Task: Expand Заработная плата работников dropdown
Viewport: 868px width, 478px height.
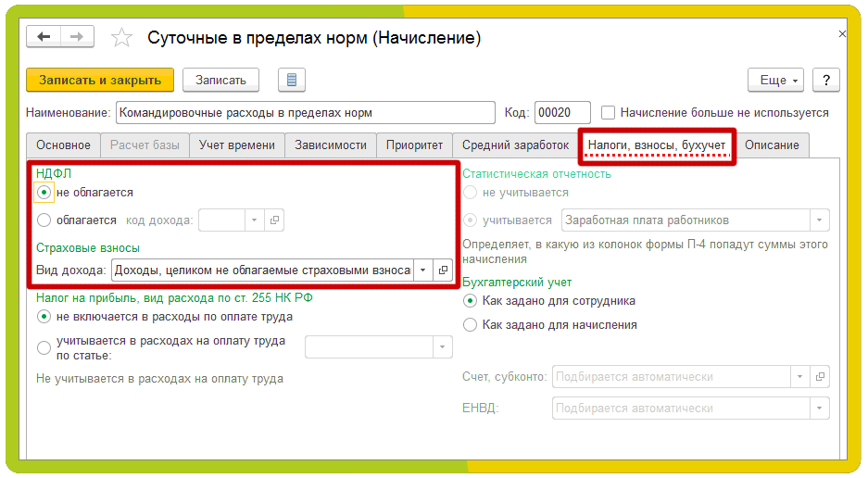Action: [x=819, y=220]
